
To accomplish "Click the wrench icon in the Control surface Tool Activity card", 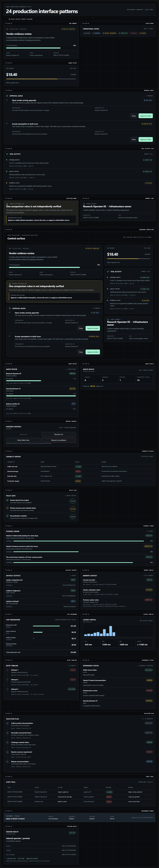I will (x=108, y=272).
